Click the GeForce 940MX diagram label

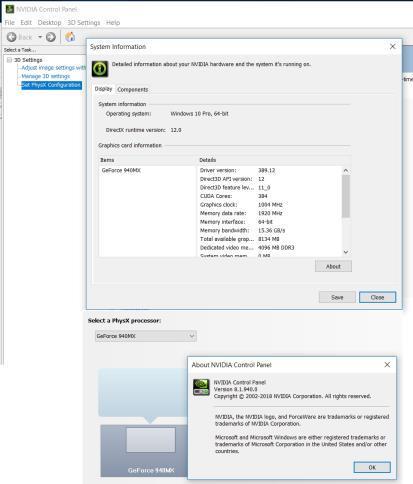click(x=151, y=470)
